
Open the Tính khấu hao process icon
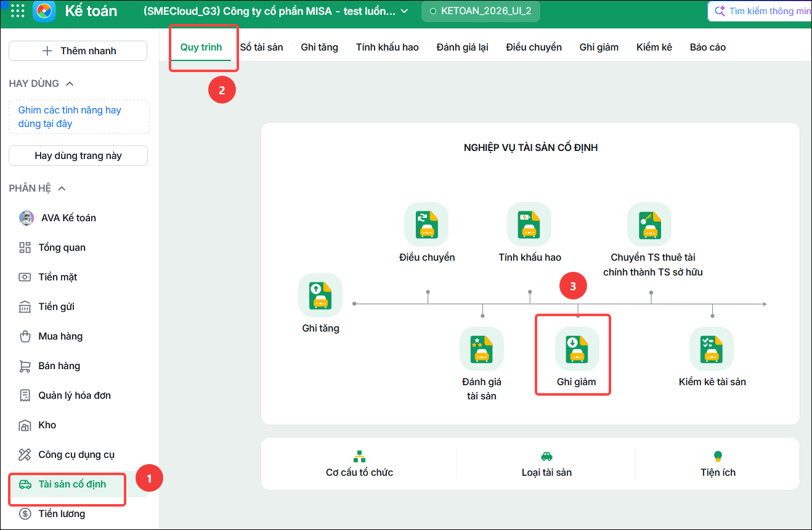click(529, 224)
